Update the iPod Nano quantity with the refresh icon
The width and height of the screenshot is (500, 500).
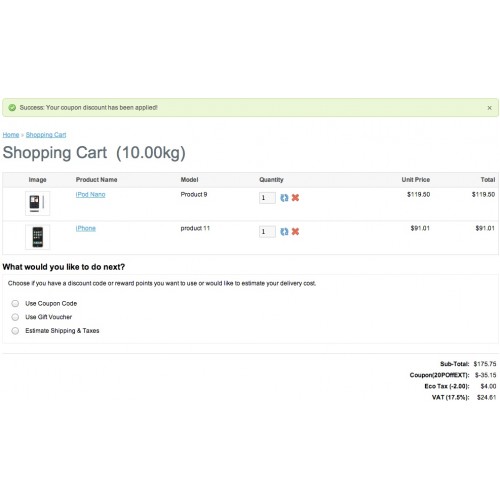[284, 198]
